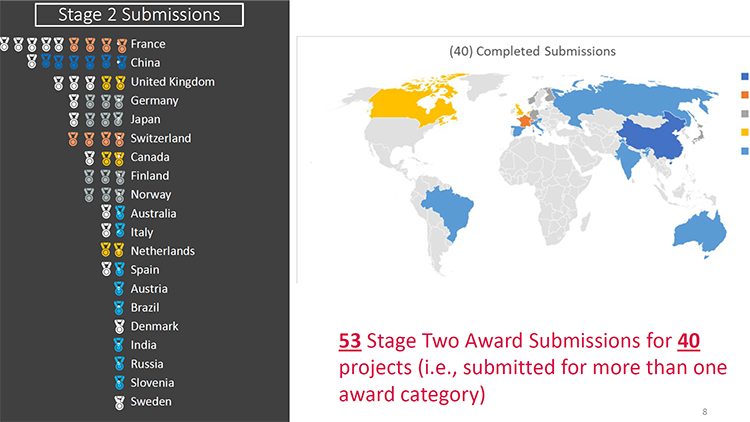Click the light blue legend swatch

[x=744, y=151]
